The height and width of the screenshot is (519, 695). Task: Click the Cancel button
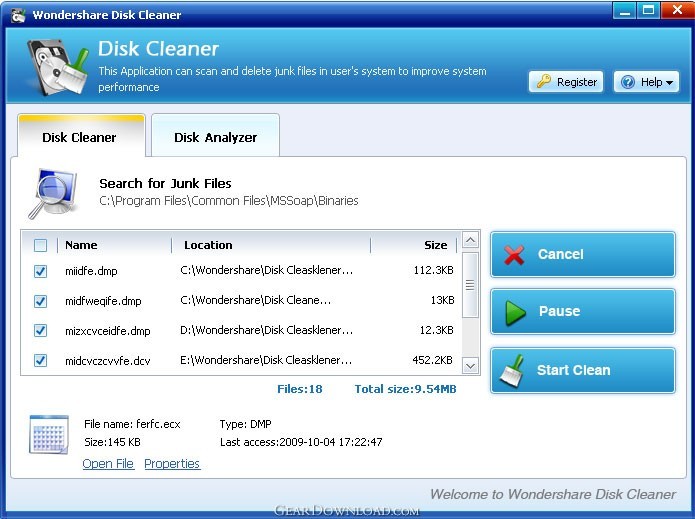pyautogui.click(x=582, y=254)
